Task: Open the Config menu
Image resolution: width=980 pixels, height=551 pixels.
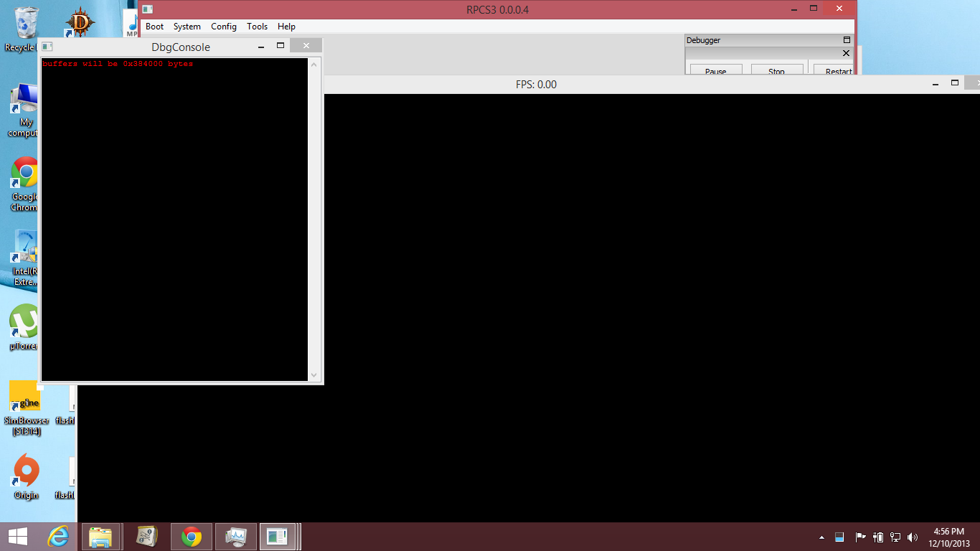Action: [223, 27]
